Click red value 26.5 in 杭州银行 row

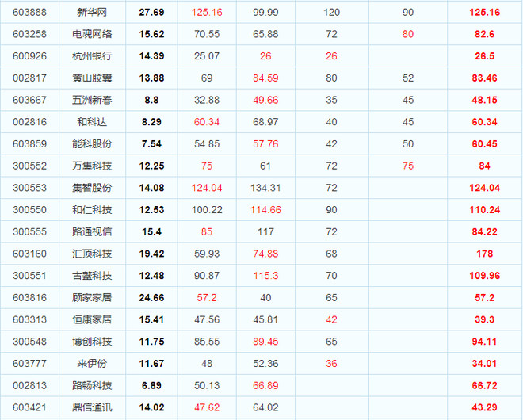click(x=485, y=56)
